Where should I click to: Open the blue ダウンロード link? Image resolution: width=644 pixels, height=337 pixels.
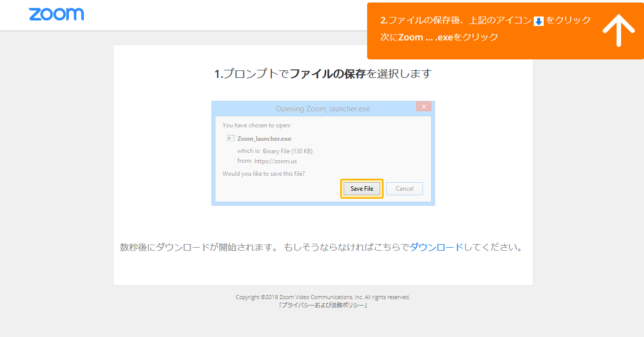436,247
